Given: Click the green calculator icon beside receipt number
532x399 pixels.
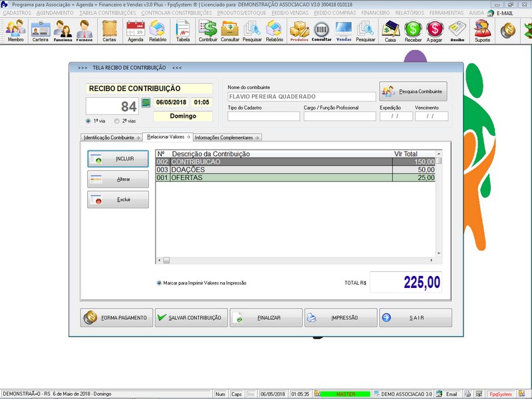Looking at the screenshot, I should 146,102.
